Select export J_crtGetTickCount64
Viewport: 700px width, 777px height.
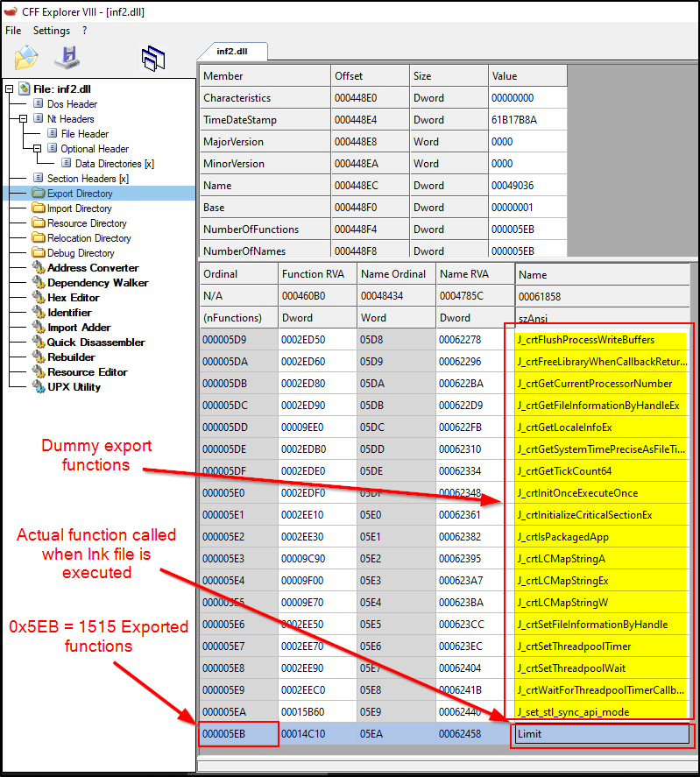point(602,471)
